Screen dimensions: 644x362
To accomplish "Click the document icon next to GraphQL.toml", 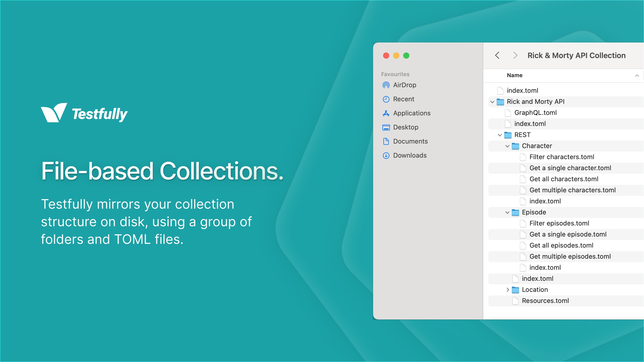I will (508, 113).
